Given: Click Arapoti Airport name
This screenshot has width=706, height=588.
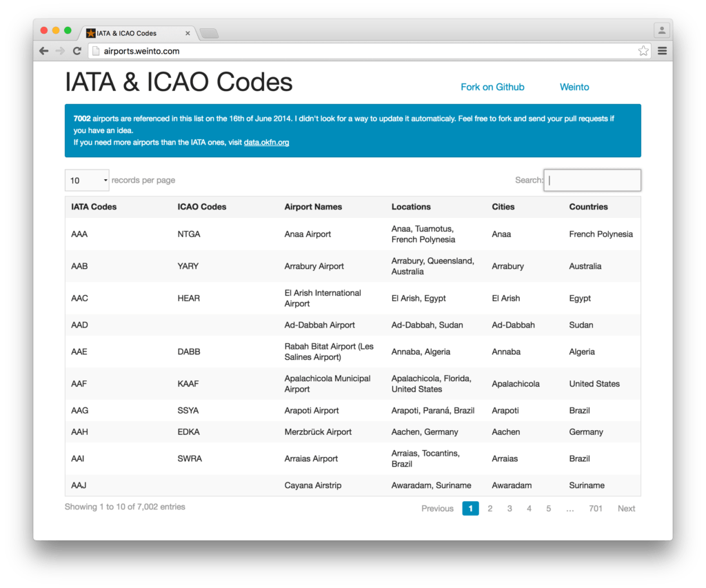Looking at the screenshot, I should 311,411.
